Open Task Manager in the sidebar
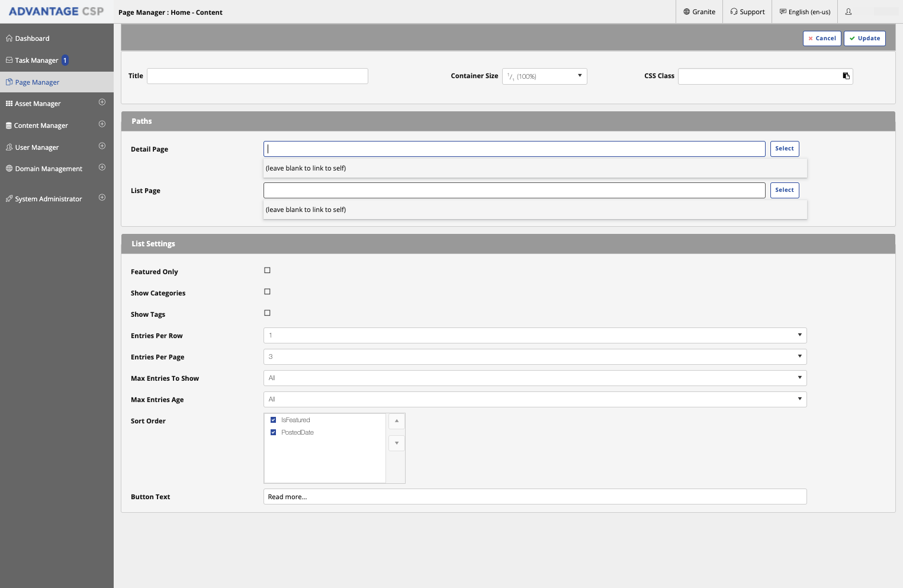Viewport: 903px width, 588px height. [x=57, y=60]
